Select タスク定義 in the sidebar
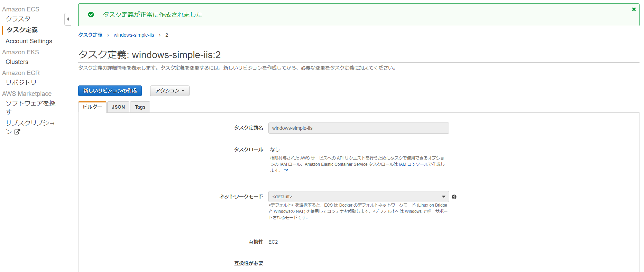 [x=22, y=30]
